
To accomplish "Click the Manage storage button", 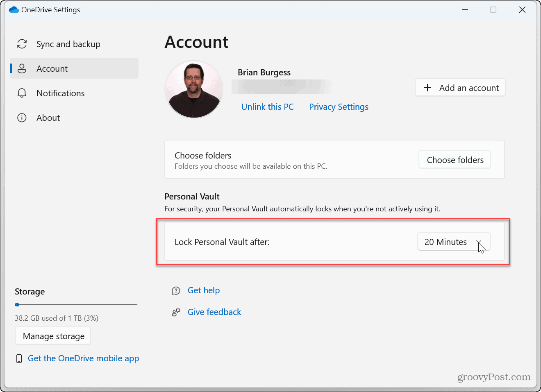I will 53,336.
